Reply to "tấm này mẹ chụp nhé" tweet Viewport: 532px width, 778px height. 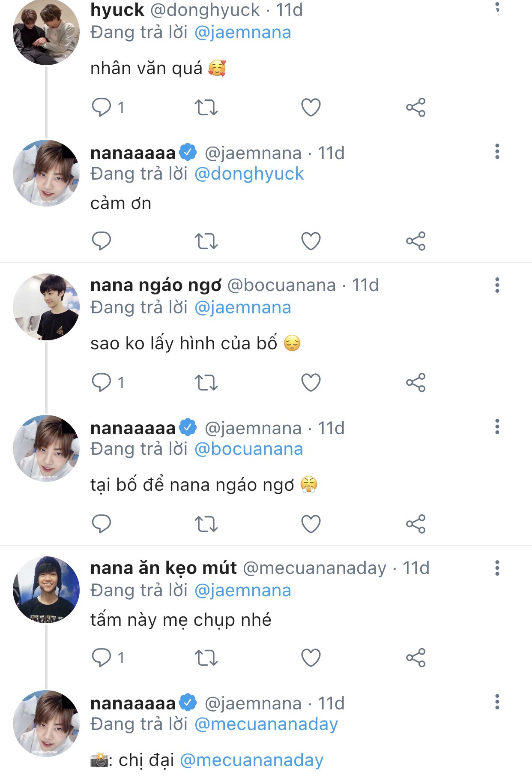102,658
